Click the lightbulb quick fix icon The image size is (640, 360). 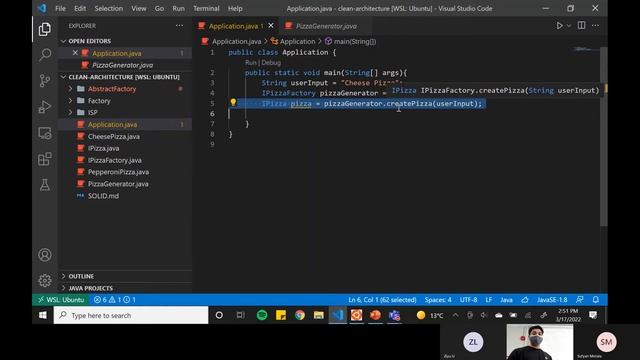tap(233, 102)
